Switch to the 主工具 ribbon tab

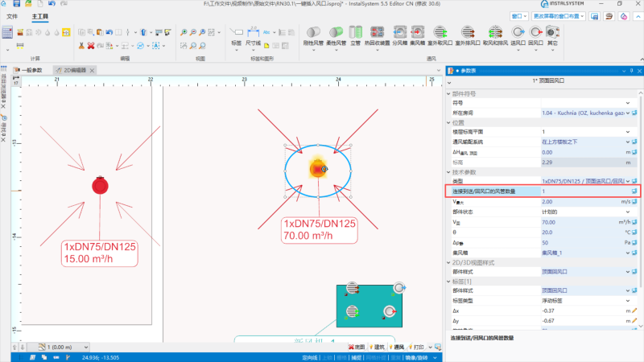click(39, 16)
